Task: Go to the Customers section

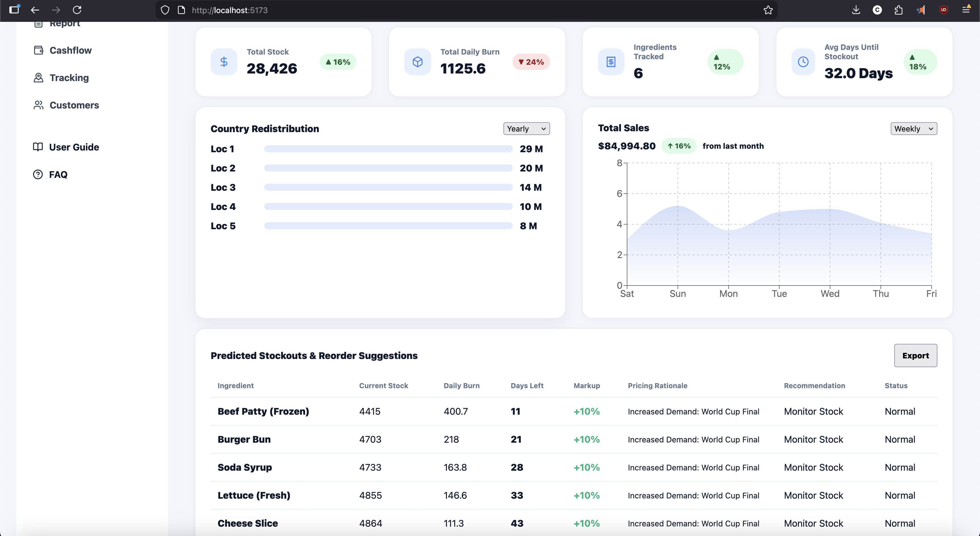Action: click(74, 105)
